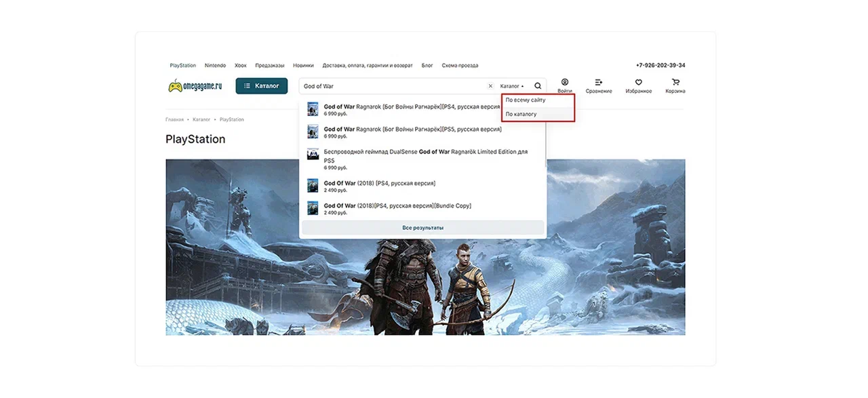Go to PlayStation breadcrumb
The height and width of the screenshot is (398, 868).
pyautogui.click(x=232, y=119)
